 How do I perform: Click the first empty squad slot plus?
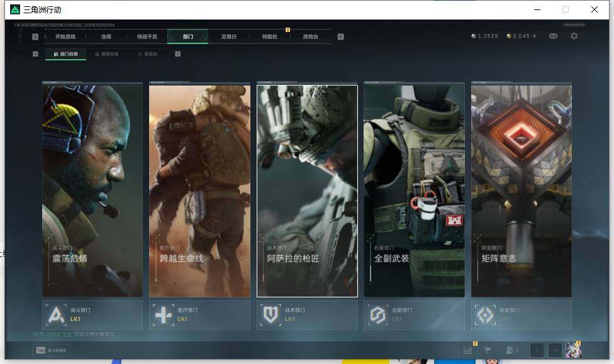(537, 350)
